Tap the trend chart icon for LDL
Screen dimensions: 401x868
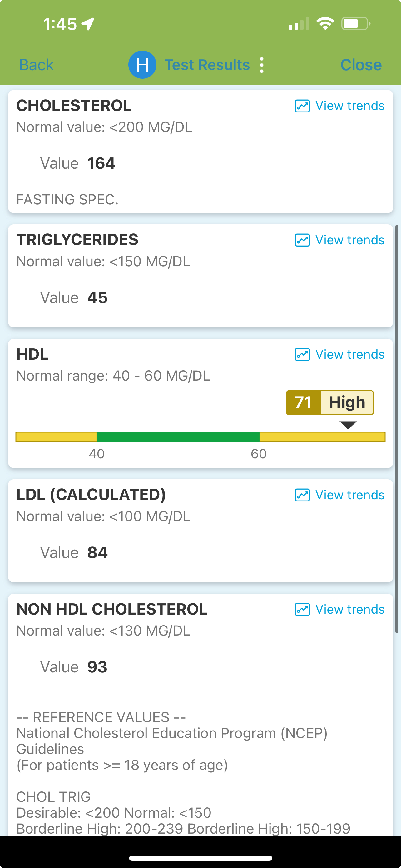(302, 495)
